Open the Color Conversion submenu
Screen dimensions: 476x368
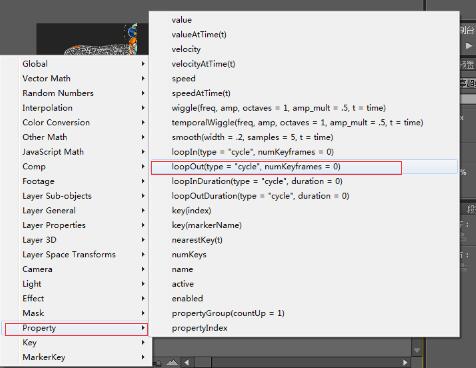(x=76, y=122)
